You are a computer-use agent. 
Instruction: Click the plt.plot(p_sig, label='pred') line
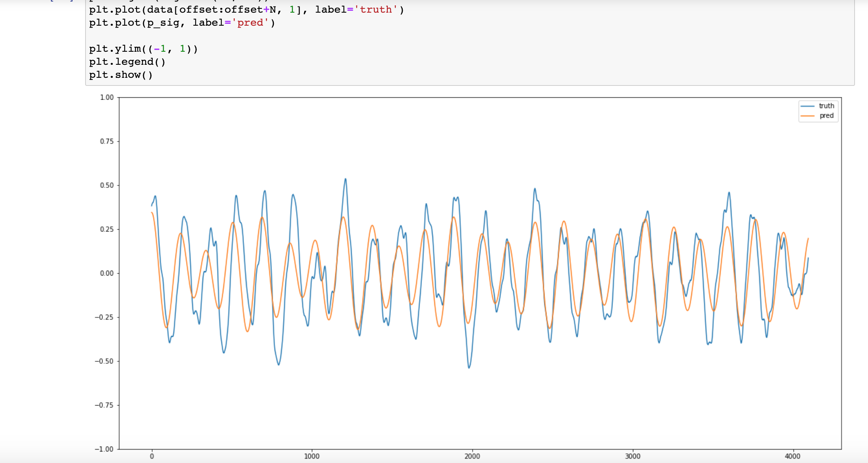pyautogui.click(x=182, y=23)
